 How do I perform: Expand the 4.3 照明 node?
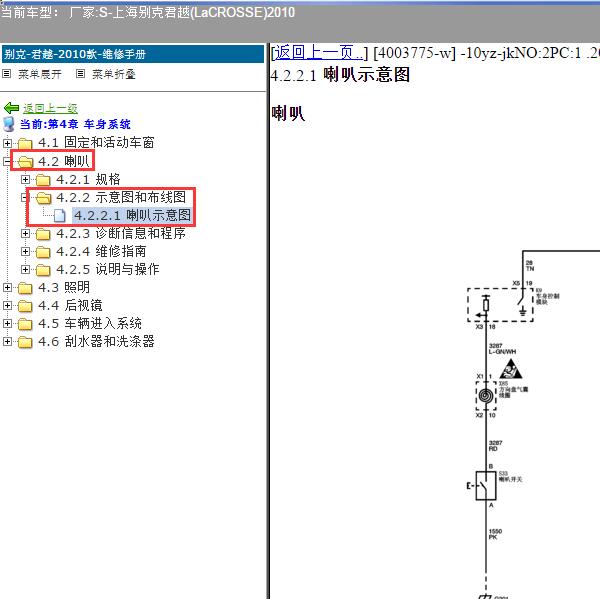tap(7, 287)
